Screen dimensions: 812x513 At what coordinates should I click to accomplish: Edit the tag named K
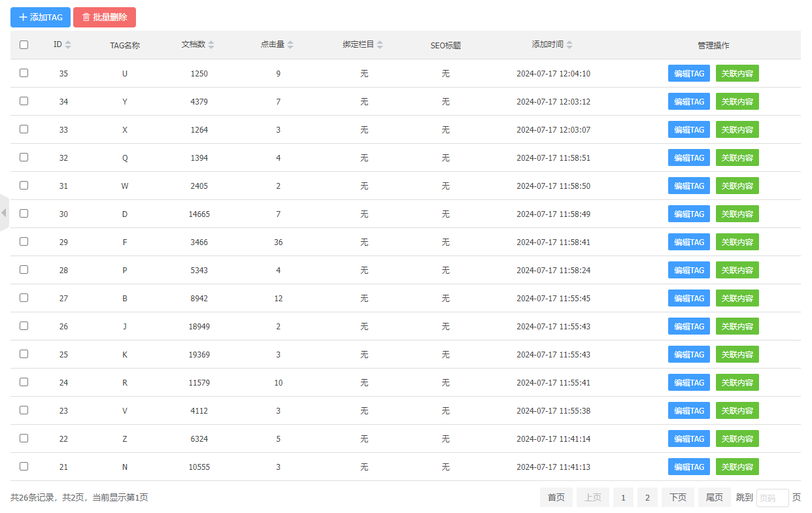pyautogui.click(x=688, y=355)
